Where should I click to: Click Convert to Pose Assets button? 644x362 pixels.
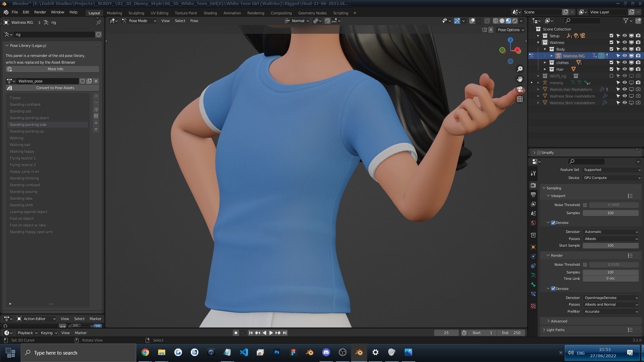(x=52, y=88)
